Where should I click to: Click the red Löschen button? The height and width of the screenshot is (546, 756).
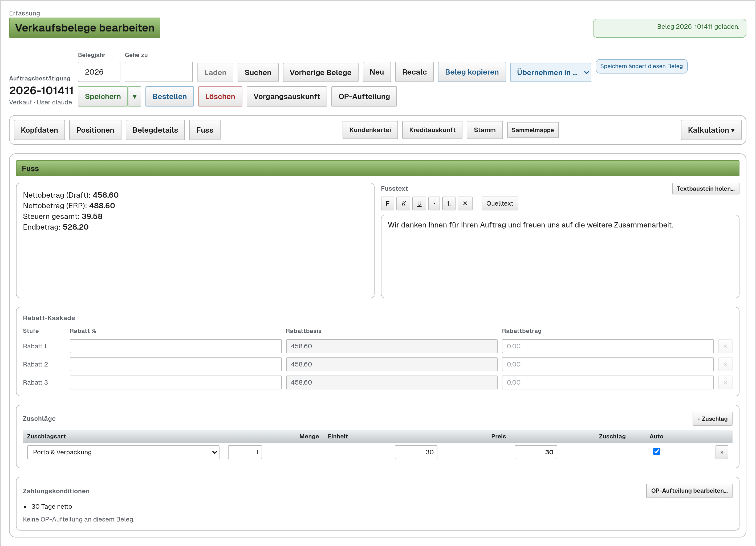tap(220, 97)
